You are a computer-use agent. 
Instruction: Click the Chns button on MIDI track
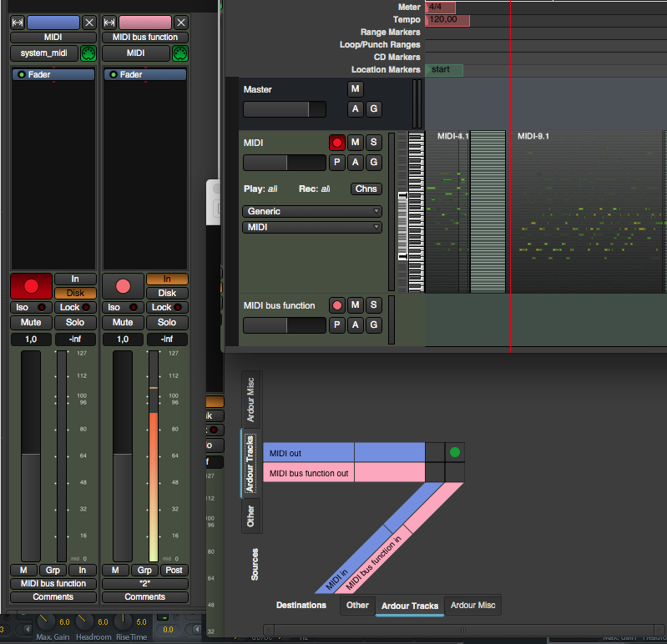[366, 189]
